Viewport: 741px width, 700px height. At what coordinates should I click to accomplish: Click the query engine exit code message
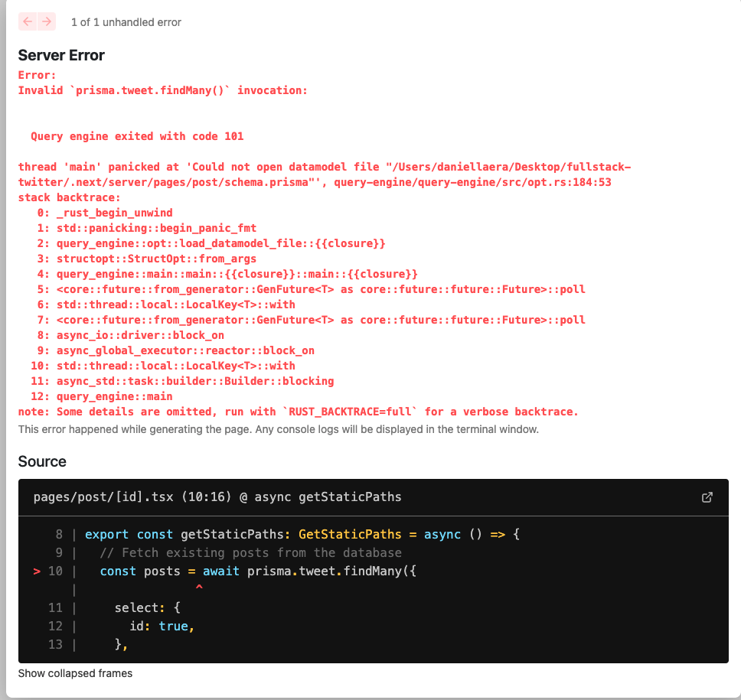click(136, 136)
